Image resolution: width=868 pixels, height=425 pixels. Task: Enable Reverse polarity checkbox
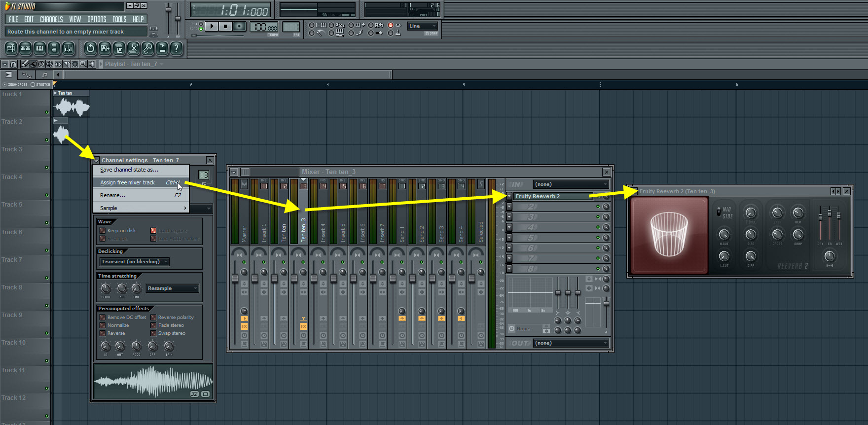[153, 318]
